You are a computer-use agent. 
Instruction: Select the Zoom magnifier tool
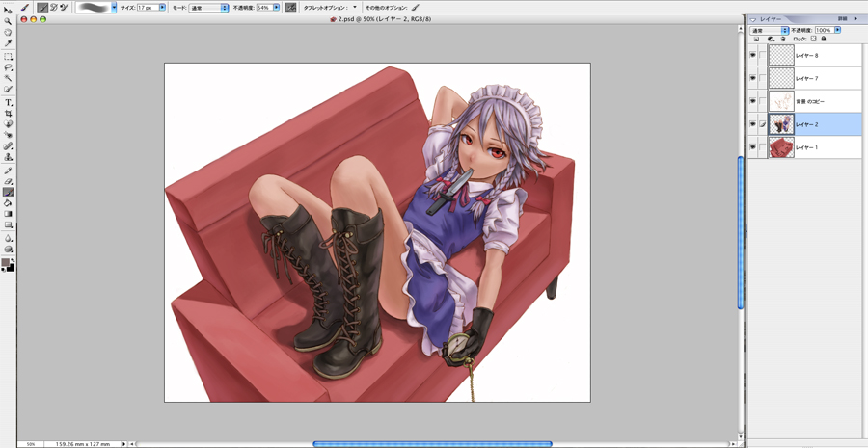pyautogui.click(x=8, y=21)
